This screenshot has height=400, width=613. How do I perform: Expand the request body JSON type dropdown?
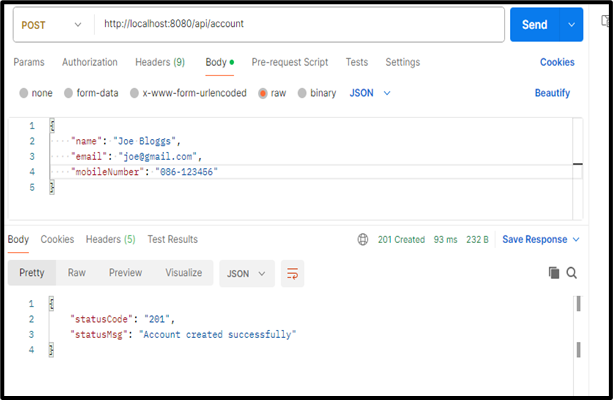coord(370,93)
